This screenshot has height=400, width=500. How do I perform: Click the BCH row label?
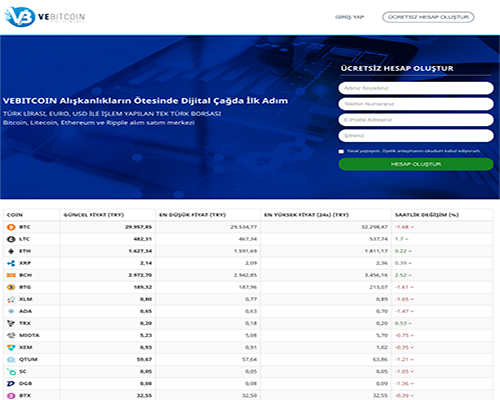[25, 275]
